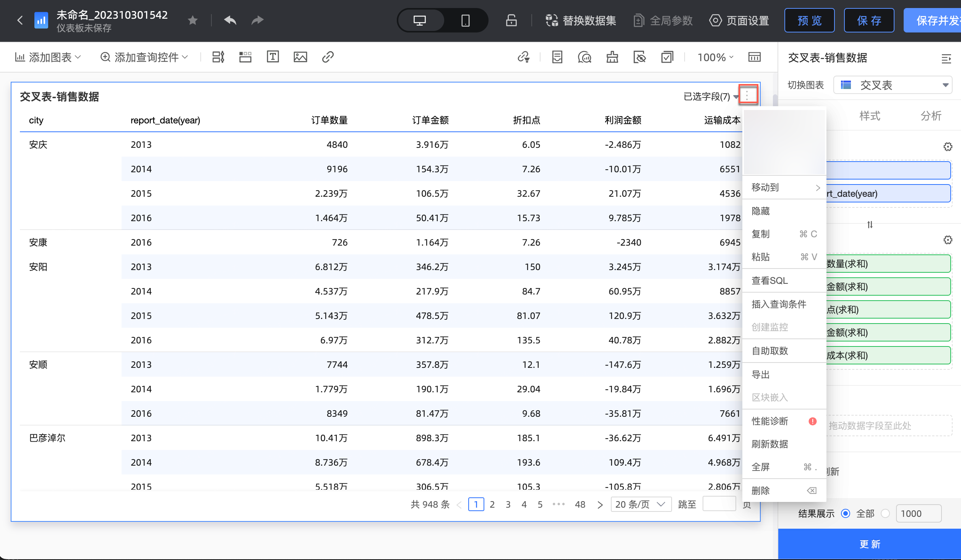The height and width of the screenshot is (560, 961).
Task: Insert a text box widget
Action: pos(273,57)
